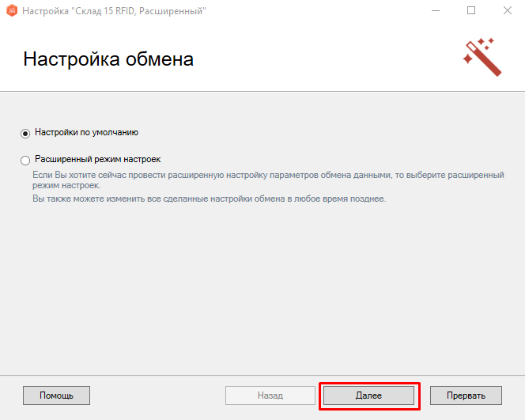Minimize the settings window

pyautogui.click(x=436, y=11)
